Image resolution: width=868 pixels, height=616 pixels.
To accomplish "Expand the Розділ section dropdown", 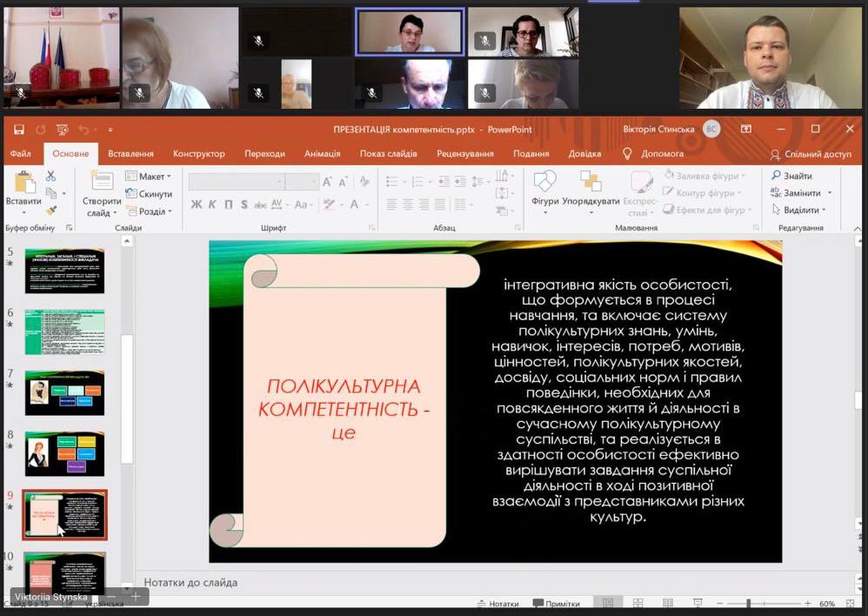I will tap(152, 211).
